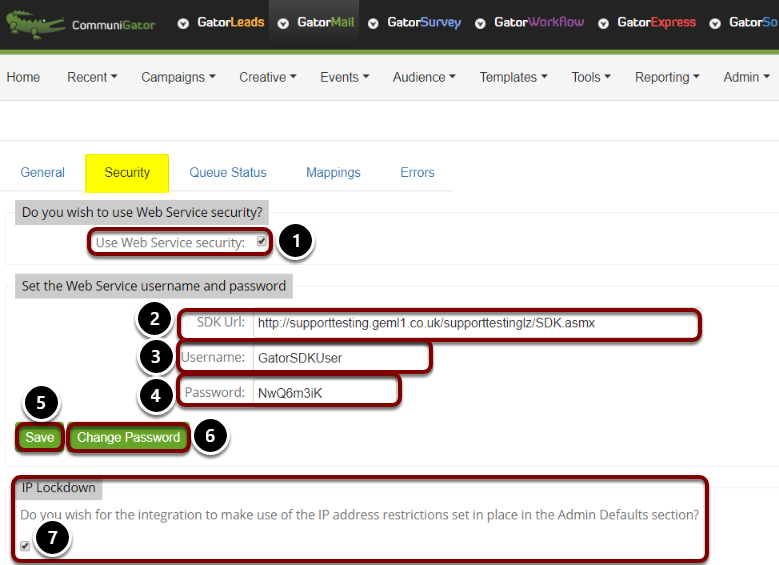Expand the Admin dropdown menu
This screenshot has height=565, width=779.
(x=746, y=77)
